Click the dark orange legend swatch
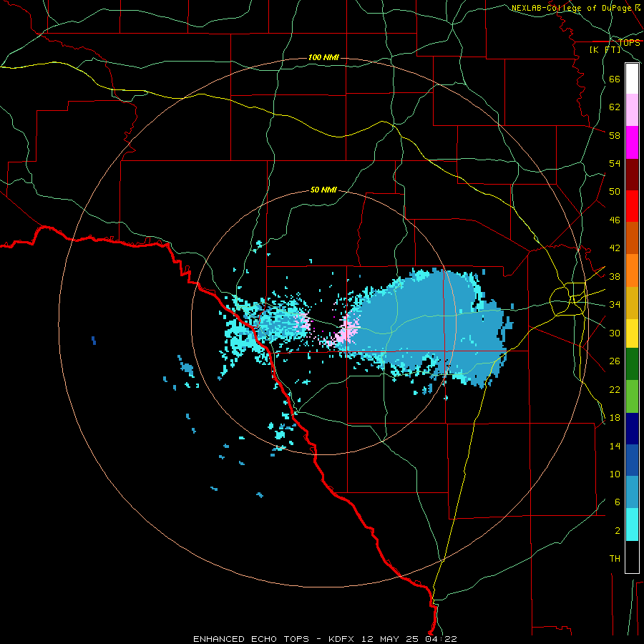644x644 pixels. [632, 238]
